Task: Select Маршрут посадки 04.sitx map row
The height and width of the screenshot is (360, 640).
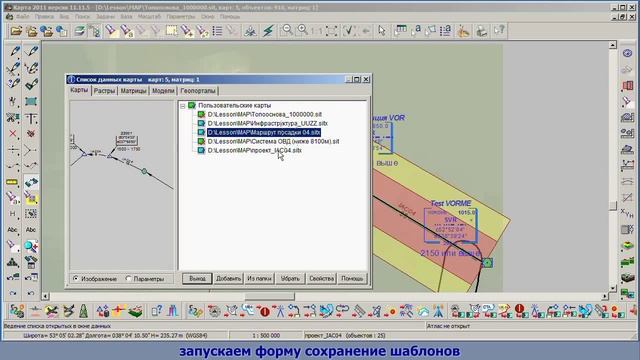Action: [x=264, y=132]
